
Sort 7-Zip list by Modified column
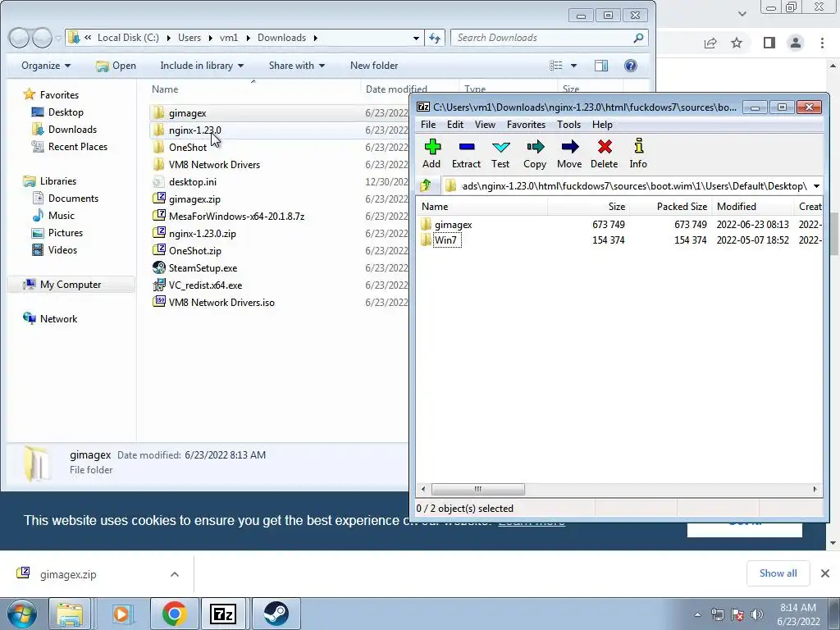[x=753, y=206]
